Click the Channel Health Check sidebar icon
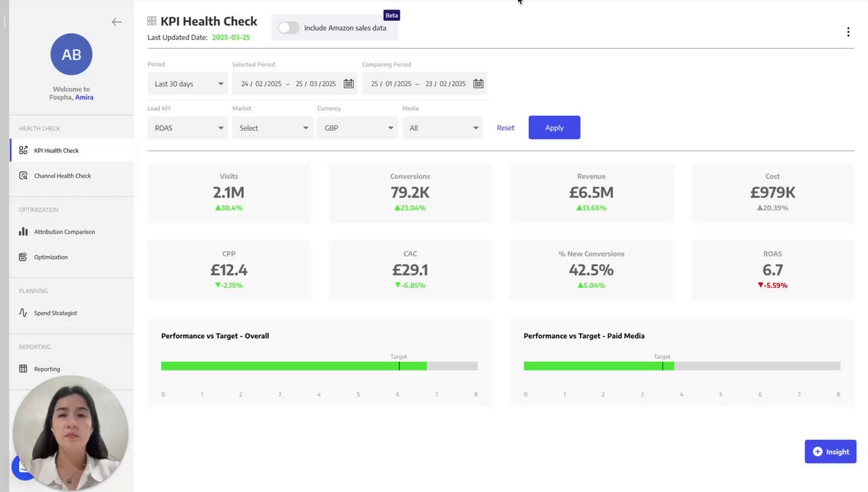Viewport: 868px width, 492px height. (x=23, y=176)
